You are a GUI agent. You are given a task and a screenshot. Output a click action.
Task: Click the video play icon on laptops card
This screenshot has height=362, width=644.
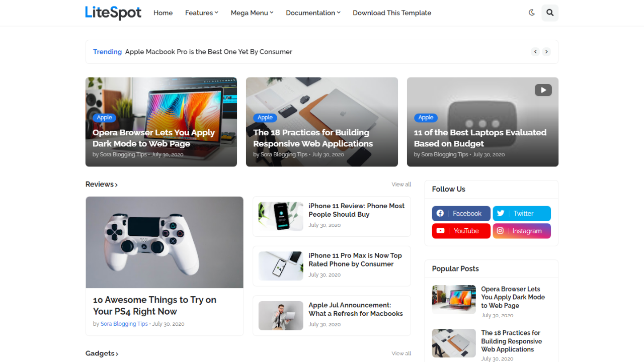pos(543,90)
